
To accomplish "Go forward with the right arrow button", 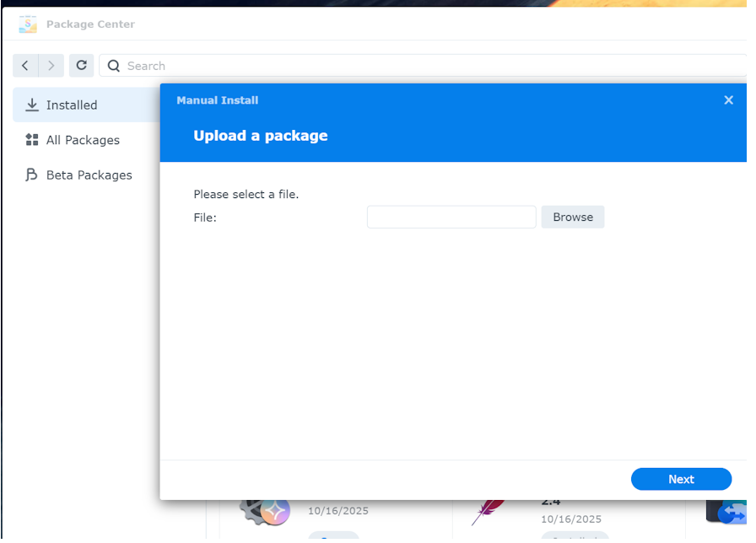I will pos(51,66).
